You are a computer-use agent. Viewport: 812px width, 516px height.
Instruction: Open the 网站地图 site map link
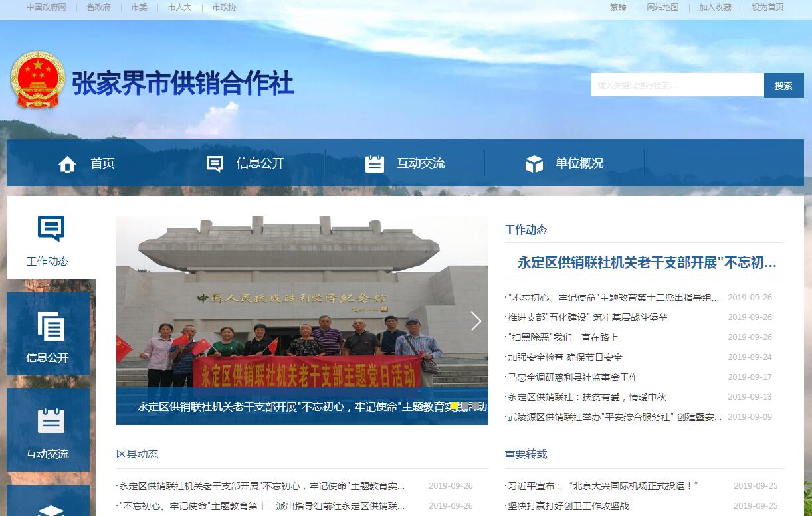point(662,7)
